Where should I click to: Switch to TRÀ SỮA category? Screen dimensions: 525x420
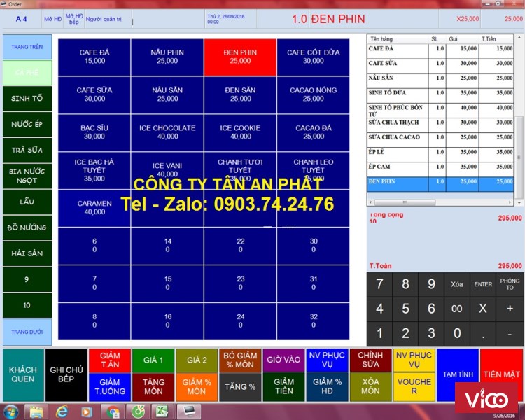tap(27, 150)
